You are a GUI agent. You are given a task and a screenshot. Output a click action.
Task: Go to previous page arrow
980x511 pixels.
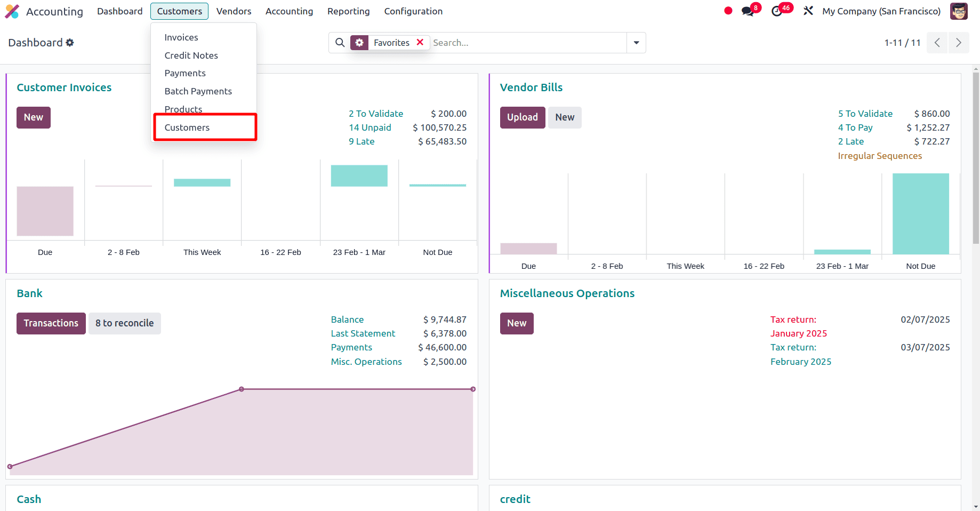click(937, 43)
